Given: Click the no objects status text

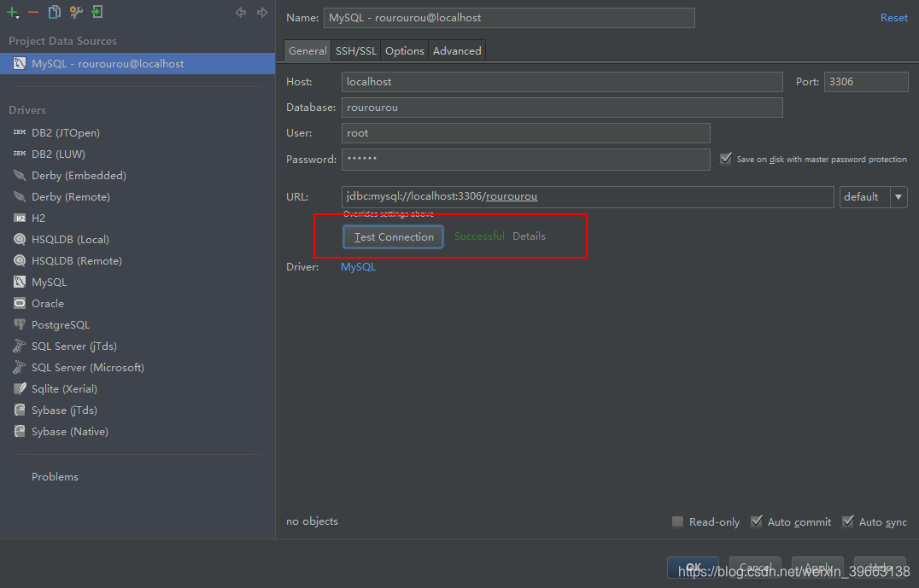Looking at the screenshot, I should 313,521.
